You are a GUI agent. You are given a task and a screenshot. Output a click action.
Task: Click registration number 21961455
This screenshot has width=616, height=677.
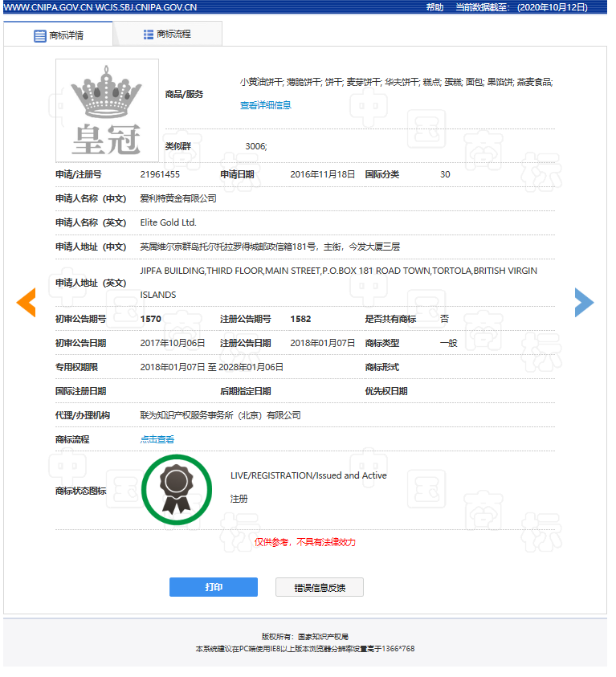[160, 174]
